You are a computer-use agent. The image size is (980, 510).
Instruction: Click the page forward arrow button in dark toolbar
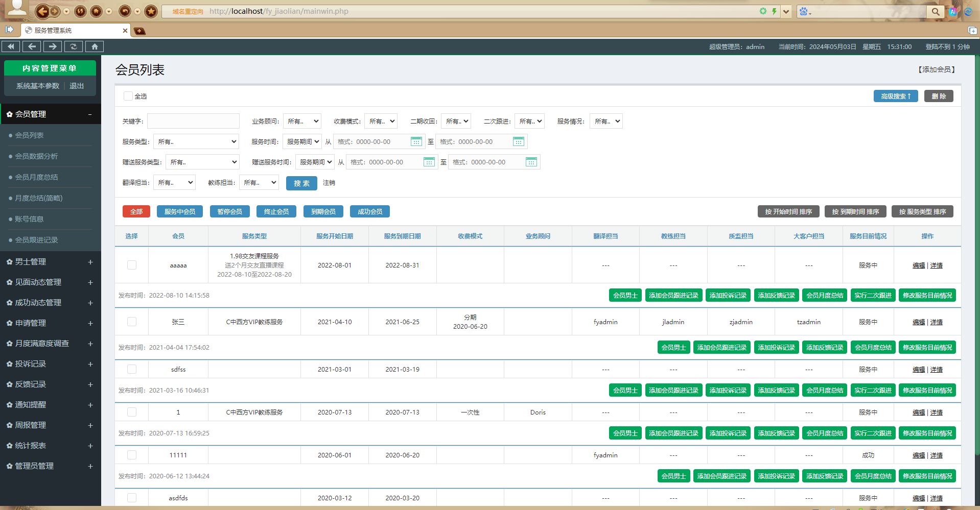[x=53, y=46]
